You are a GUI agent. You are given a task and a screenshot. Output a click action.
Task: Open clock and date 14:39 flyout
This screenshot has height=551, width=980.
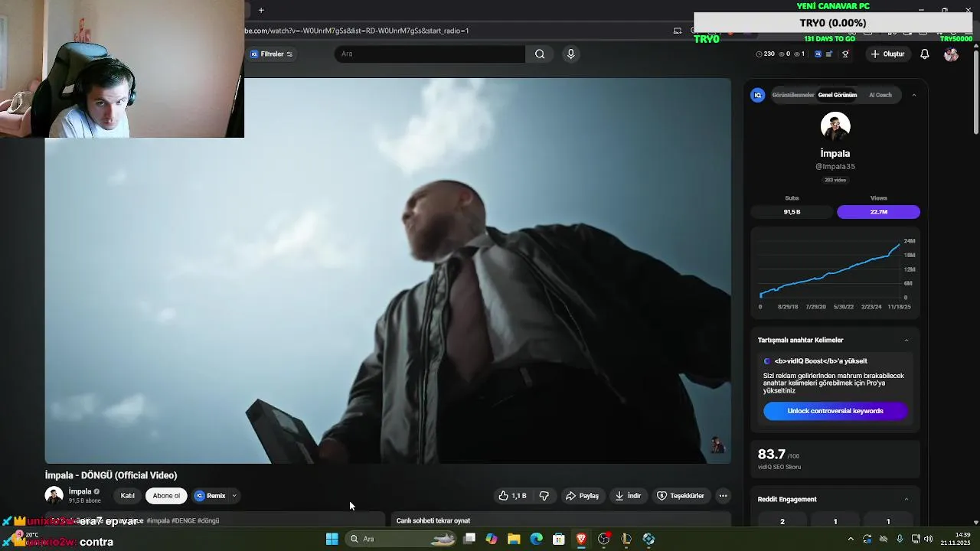pos(955,539)
